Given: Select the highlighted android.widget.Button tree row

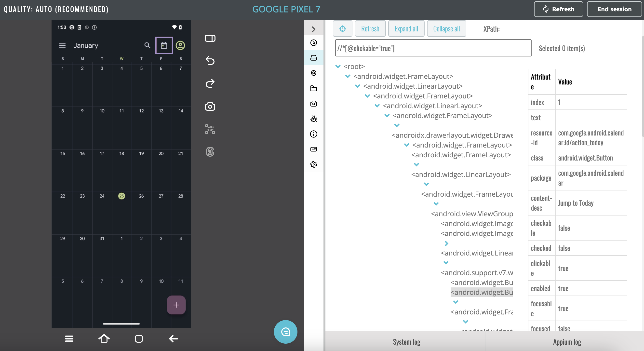Looking at the screenshot, I should click(x=482, y=292).
